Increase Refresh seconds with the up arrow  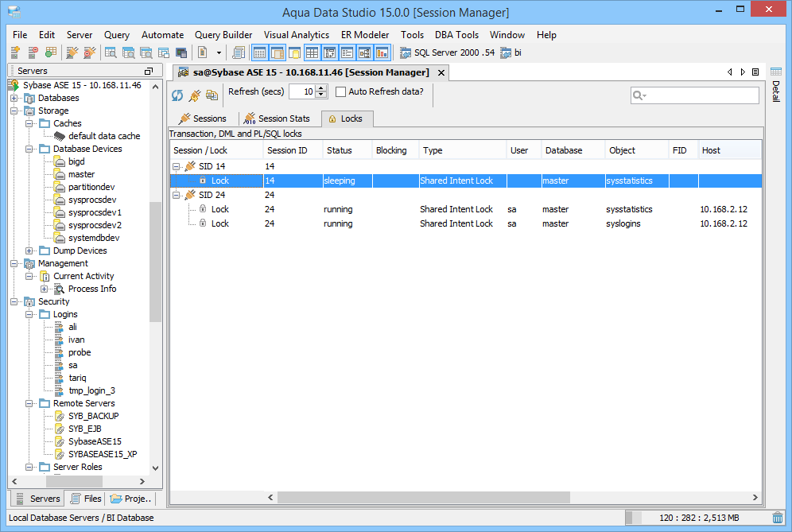point(321,88)
